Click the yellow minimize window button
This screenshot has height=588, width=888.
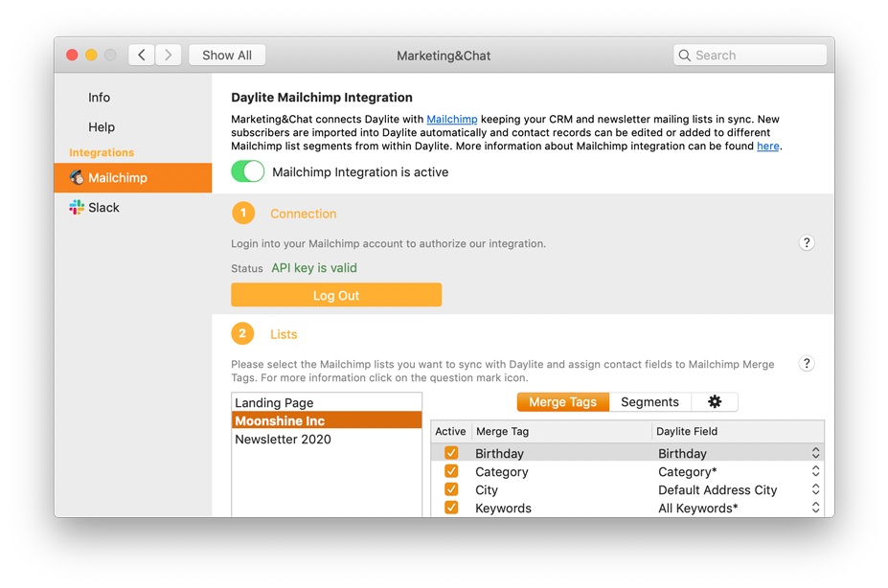(x=91, y=55)
